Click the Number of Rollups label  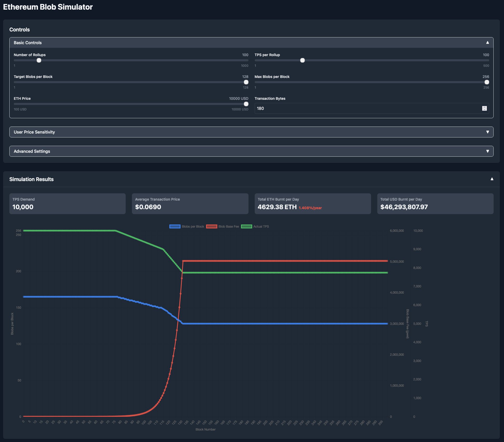point(30,55)
